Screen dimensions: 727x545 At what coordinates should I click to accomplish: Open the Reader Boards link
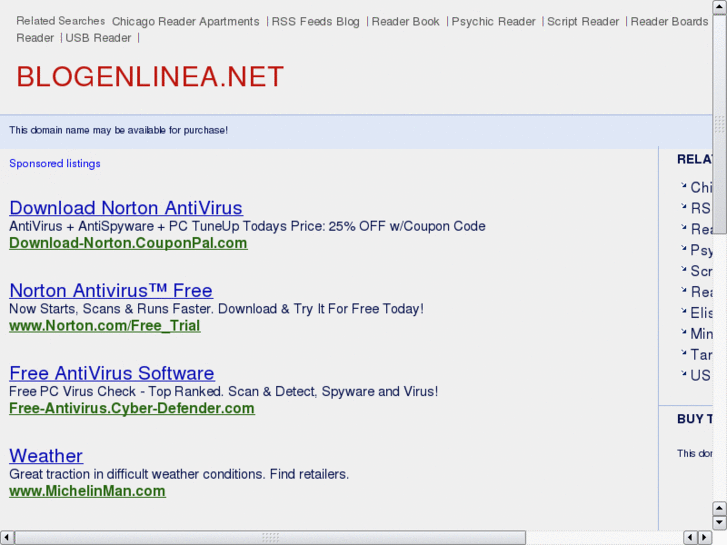(670, 22)
